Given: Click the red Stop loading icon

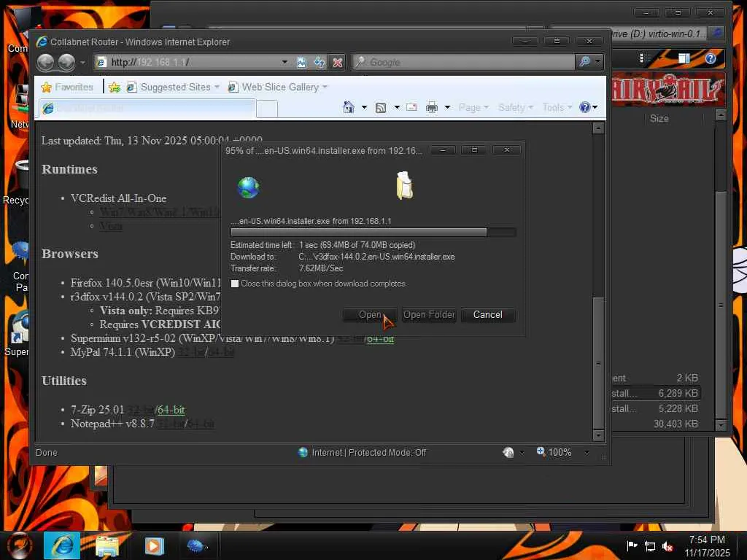Looking at the screenshot, I should [337, 63].
